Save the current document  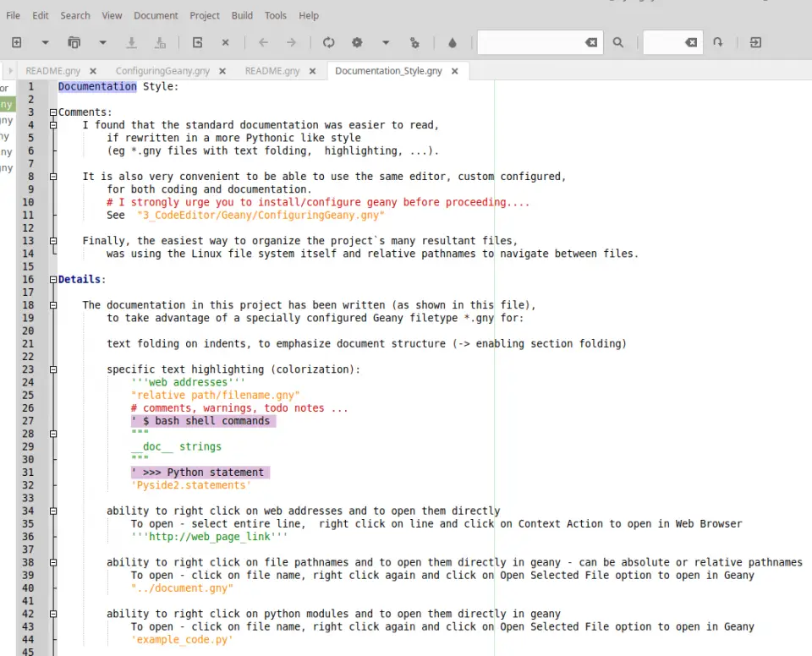tap(131, 42)
